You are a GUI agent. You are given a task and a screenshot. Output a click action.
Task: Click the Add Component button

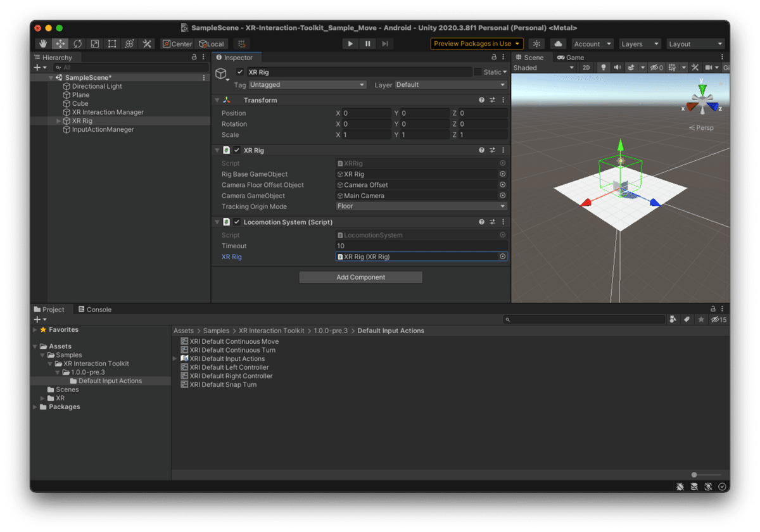(360, 277)
